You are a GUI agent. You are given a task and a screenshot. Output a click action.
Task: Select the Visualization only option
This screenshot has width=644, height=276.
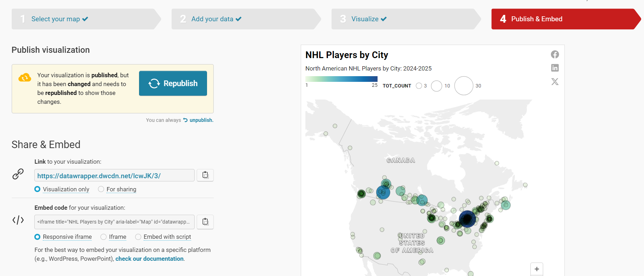[38, 189]
